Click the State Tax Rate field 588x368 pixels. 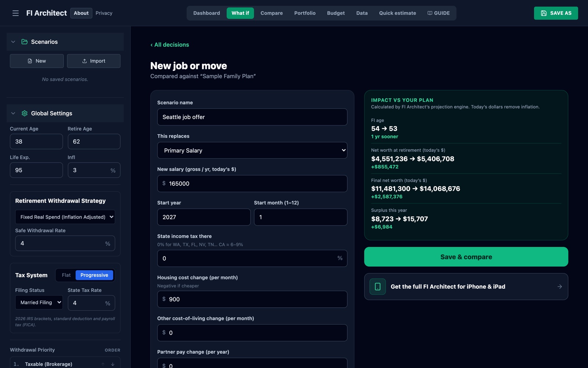91,303
